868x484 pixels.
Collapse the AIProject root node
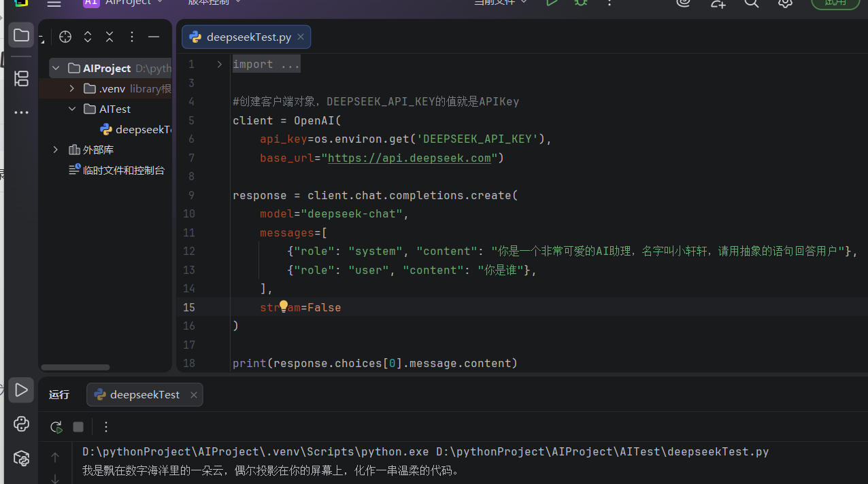56,68
